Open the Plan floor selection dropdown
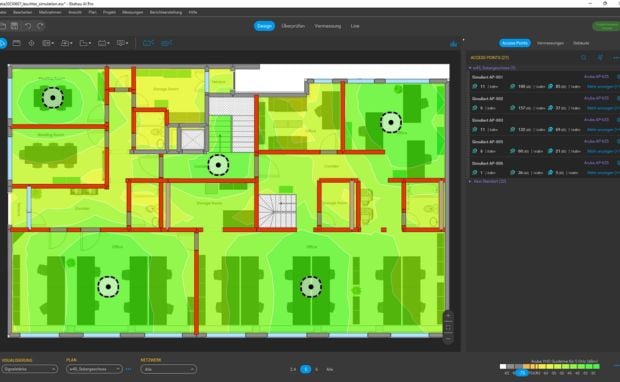This screenshot has width=620, height=382. [x=95, y=369]
